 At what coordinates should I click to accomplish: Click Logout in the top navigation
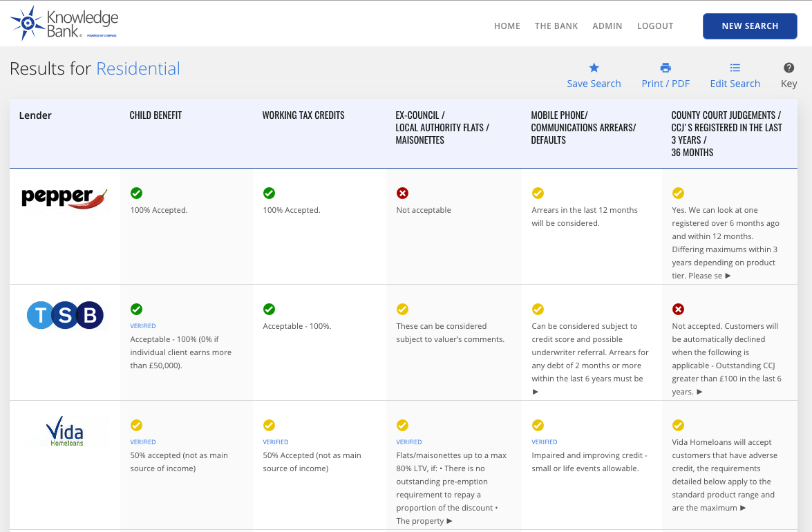[x=655, y=26]
